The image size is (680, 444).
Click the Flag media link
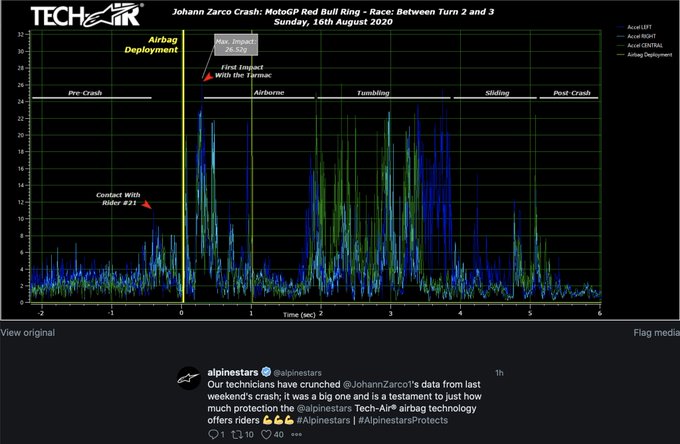657,333
